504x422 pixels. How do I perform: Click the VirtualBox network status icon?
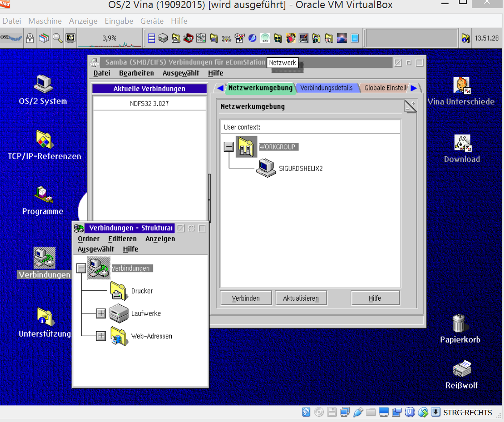(x=345, y=412)
